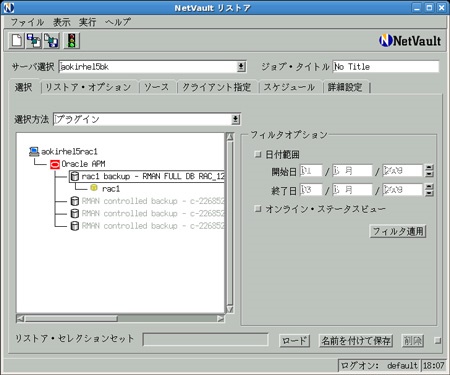The image size is (450, 375).
Task: Click the 名前を付けて保存 button
Action: pyautogui.click(x=356, y=341)
